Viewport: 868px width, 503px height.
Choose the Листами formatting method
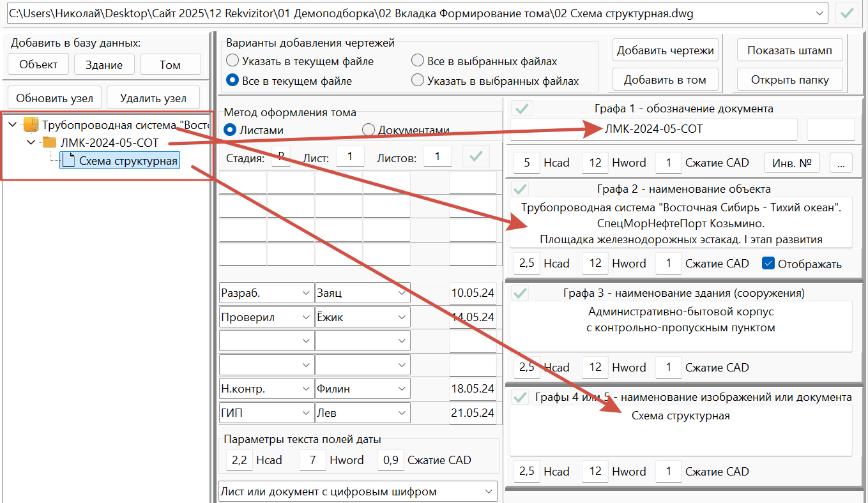230,130
